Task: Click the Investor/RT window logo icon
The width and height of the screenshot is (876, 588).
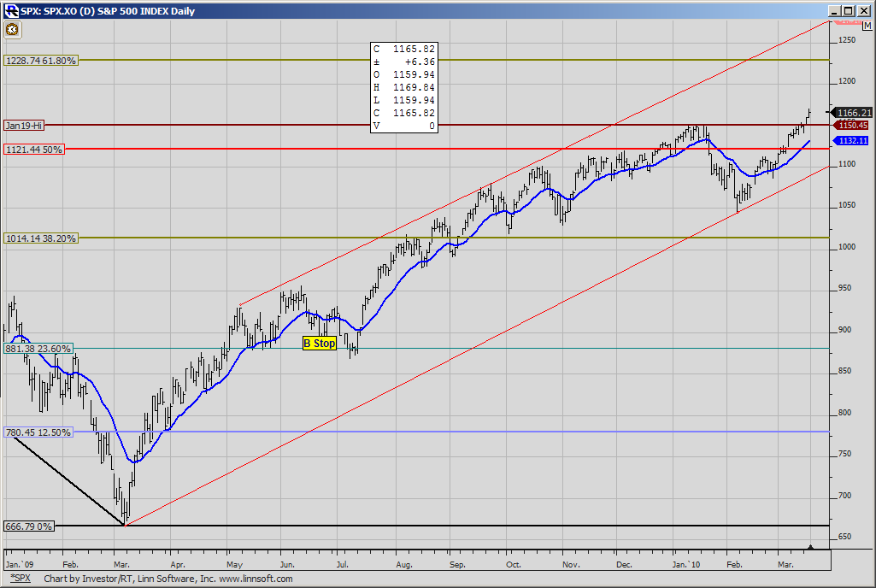Action: point(11,11)
